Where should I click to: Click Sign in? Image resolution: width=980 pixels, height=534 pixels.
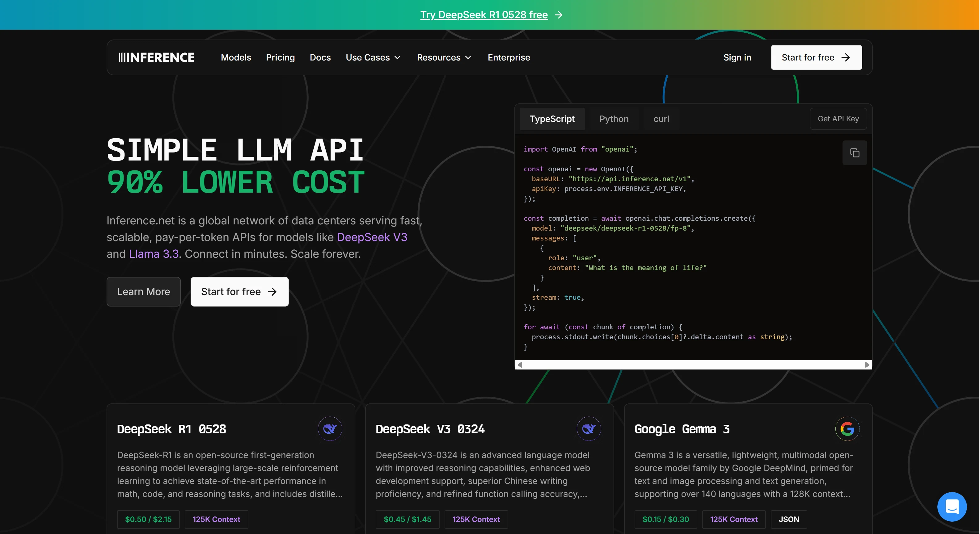pyautogui.click(x=737, y=57)
